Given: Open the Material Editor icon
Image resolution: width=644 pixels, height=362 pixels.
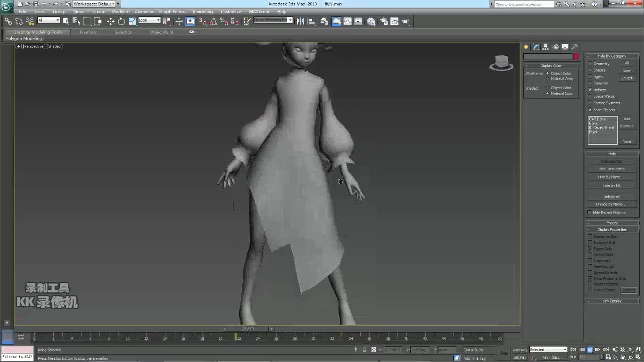Looking at the screenshot, I should [371, 21].
